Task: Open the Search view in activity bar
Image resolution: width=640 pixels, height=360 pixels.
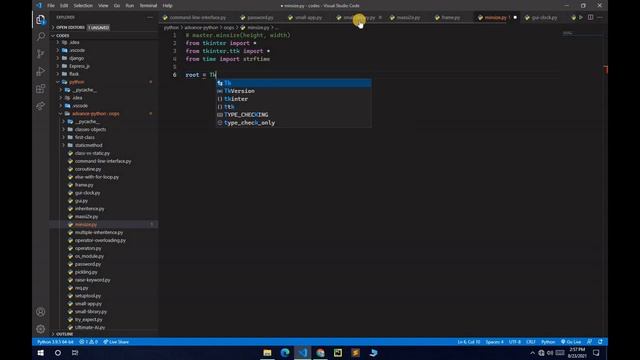Action: (x=40, y=37)
